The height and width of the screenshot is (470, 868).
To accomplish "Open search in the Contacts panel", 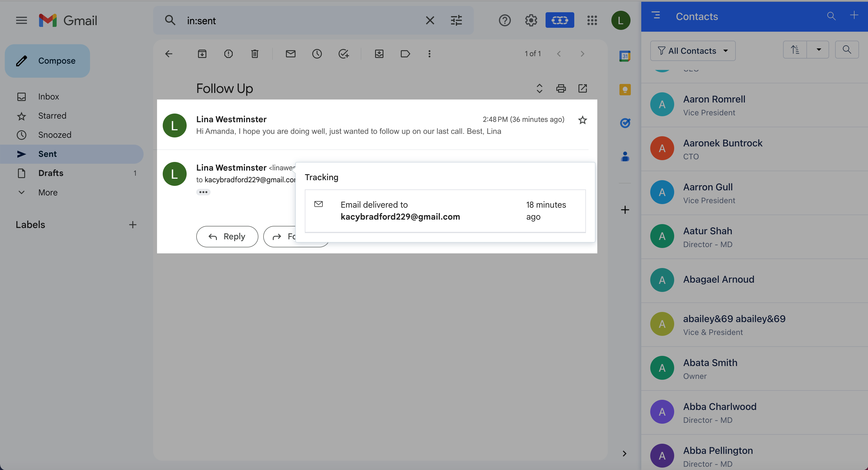I will click(831, 16).
